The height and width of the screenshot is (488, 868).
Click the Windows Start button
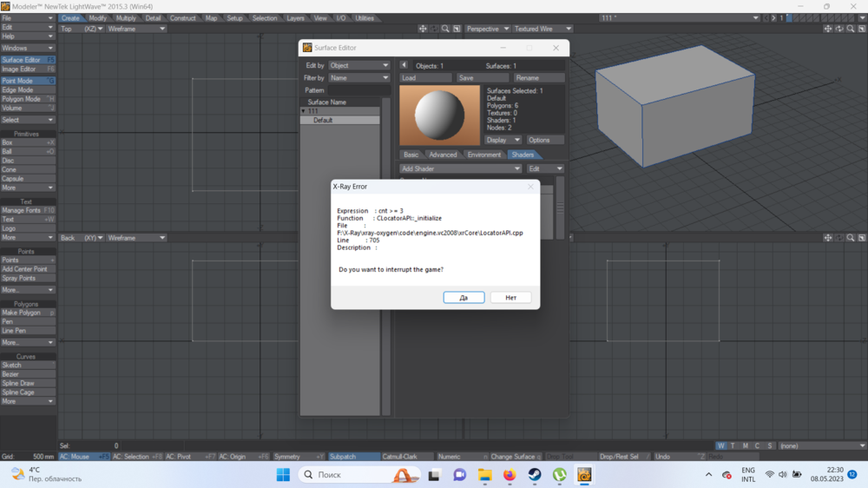pyautogui.click(x=283, y=475)
